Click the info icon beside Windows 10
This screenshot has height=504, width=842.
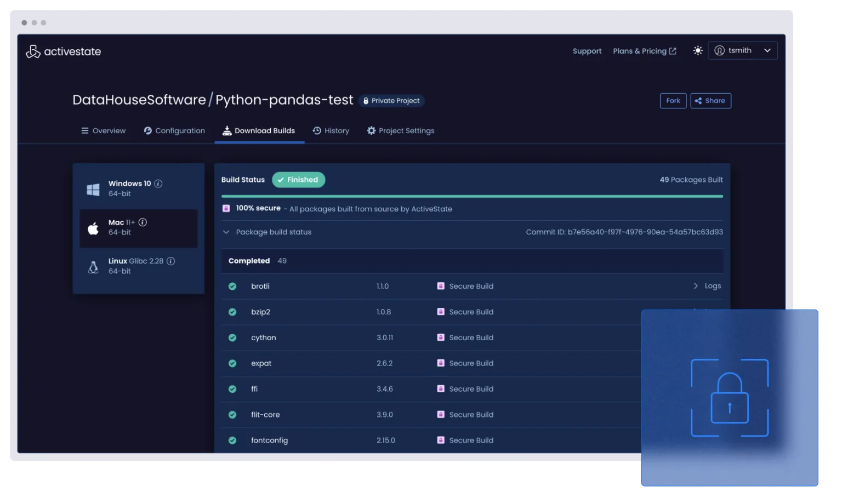point(158,184)
